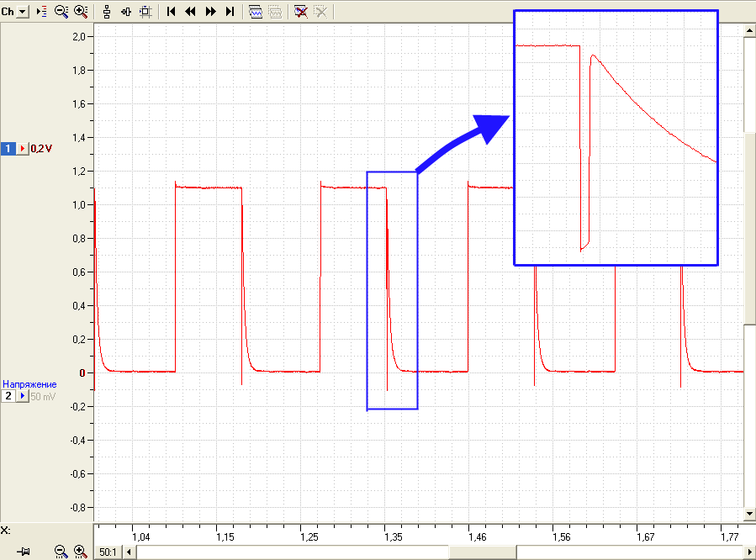This screenshot has height=560, width=756.
Task: Click the delete waveform icon with red X
Action: 301,12
